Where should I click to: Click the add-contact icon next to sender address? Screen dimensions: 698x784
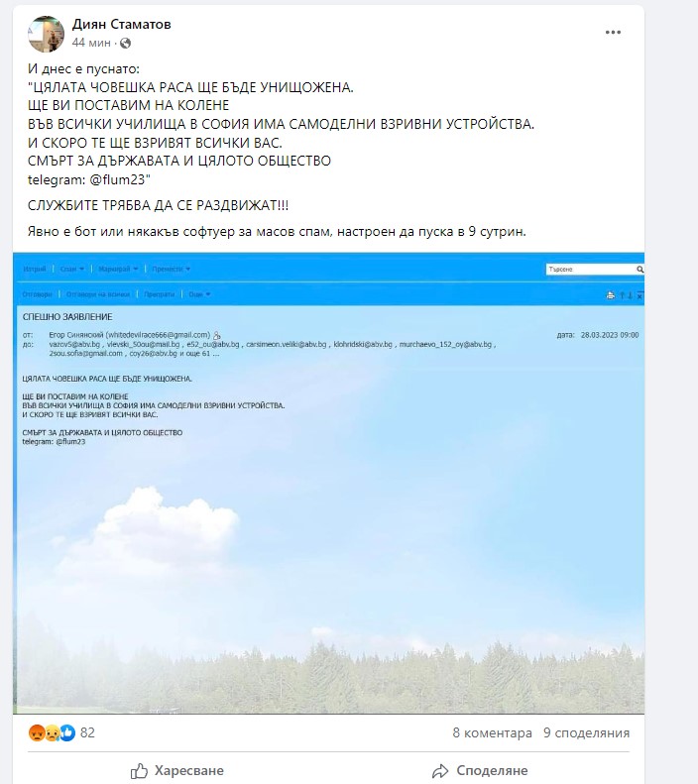pyautogui.click(x=216, y=335)
